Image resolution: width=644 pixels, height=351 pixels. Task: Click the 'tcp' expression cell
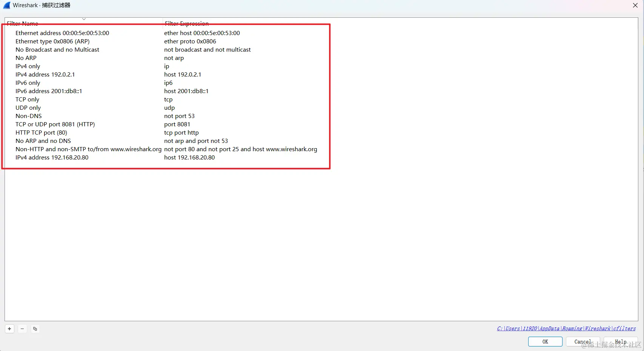tap(168, 100)
